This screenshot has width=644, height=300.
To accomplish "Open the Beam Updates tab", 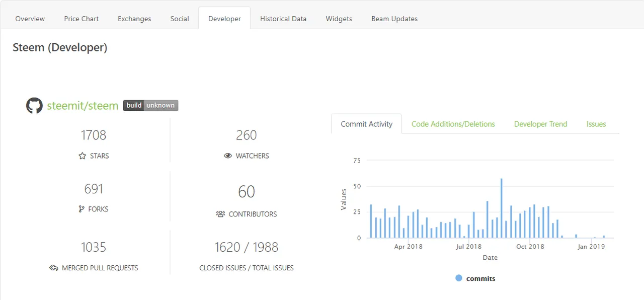I will click(394, 19).
